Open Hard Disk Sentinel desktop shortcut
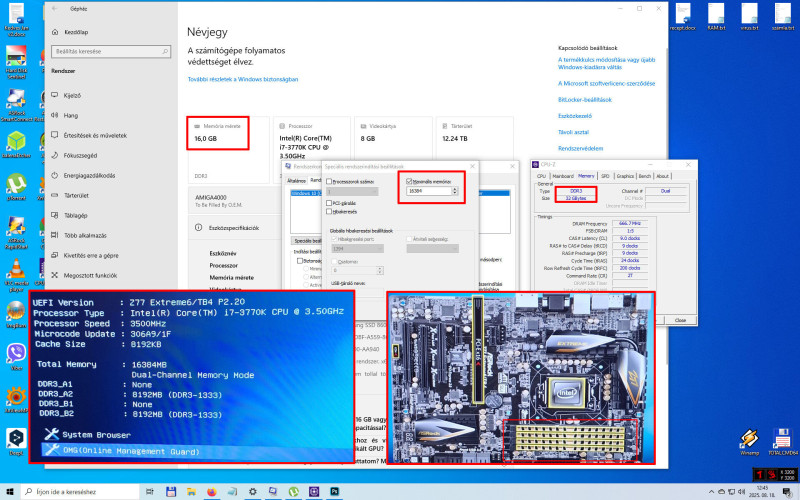The width and height of the screenshot is (800, 500). pos(16,62)
